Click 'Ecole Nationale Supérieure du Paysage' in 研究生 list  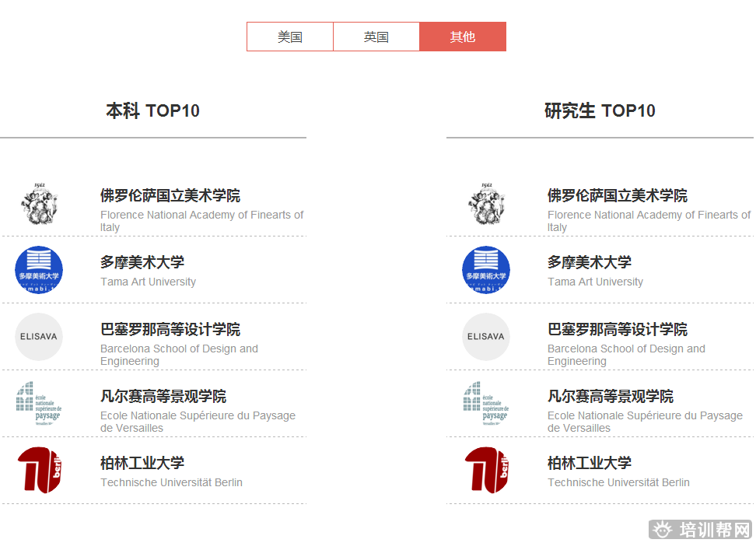click(x=645, y=422)
